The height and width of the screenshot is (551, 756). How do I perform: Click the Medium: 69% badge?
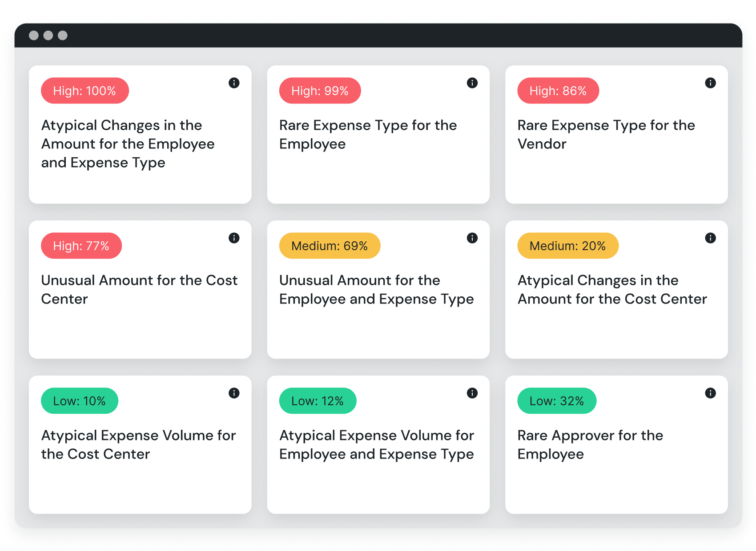330,246
